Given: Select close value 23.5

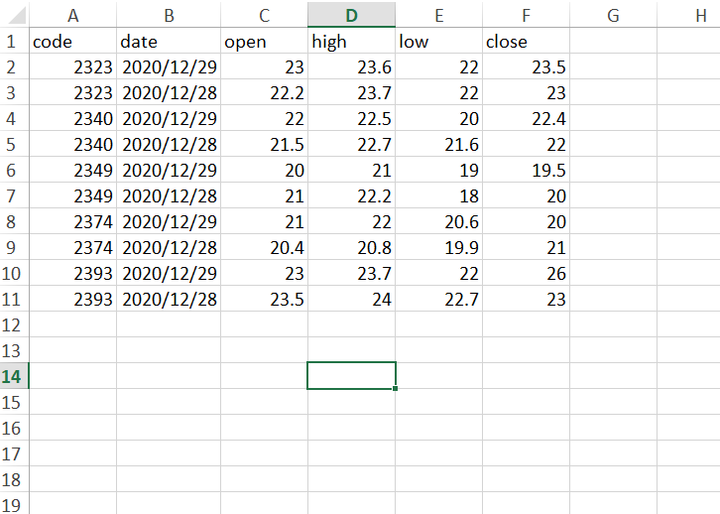Looking at the screenshot, I should [526, 67].
